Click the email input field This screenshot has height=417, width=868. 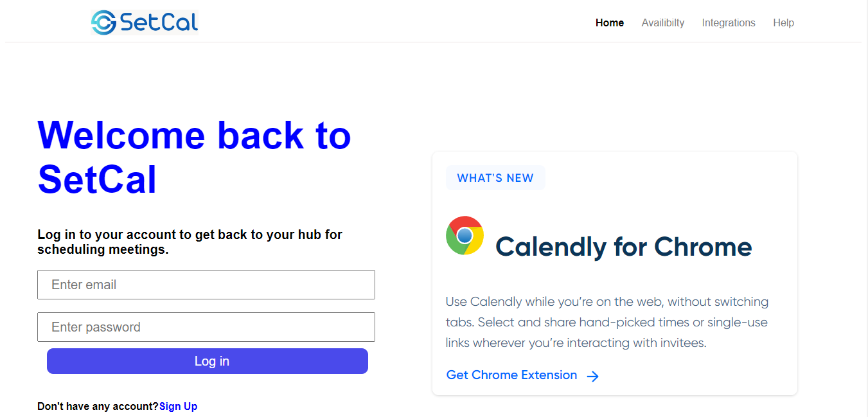coord(206,285)
